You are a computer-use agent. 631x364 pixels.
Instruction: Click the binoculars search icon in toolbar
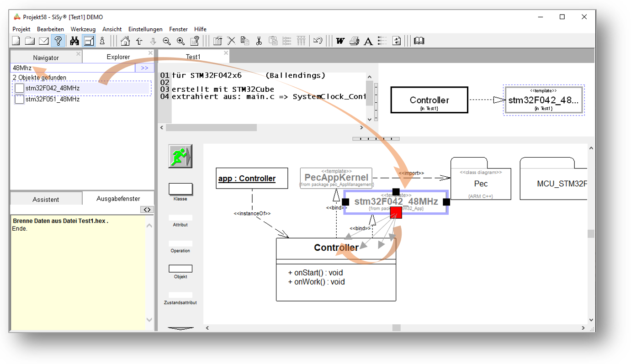pos(74,41)
